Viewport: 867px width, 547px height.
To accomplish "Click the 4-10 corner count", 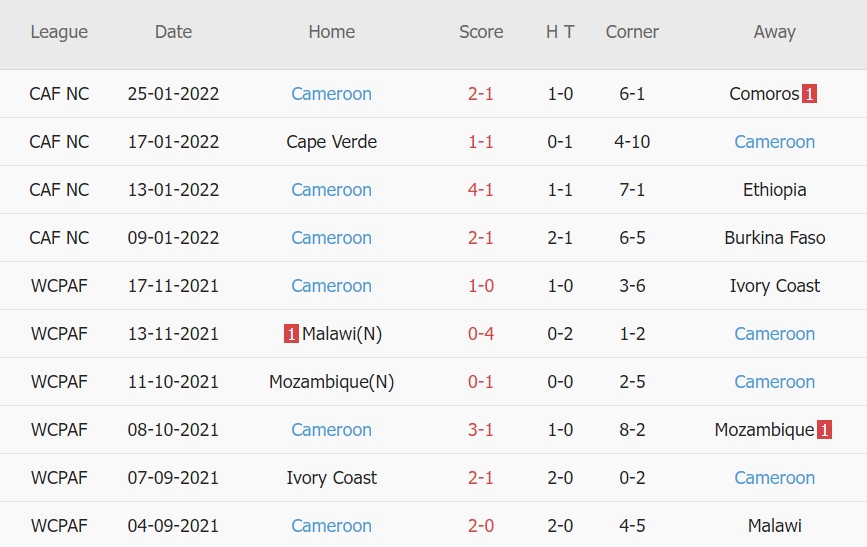I will tap(632, 142).
